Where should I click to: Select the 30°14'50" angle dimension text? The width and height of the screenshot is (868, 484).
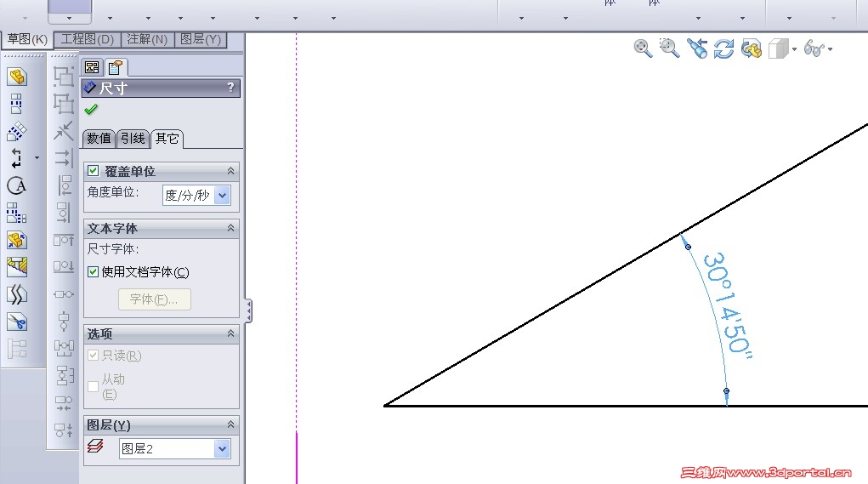[728, 306]
